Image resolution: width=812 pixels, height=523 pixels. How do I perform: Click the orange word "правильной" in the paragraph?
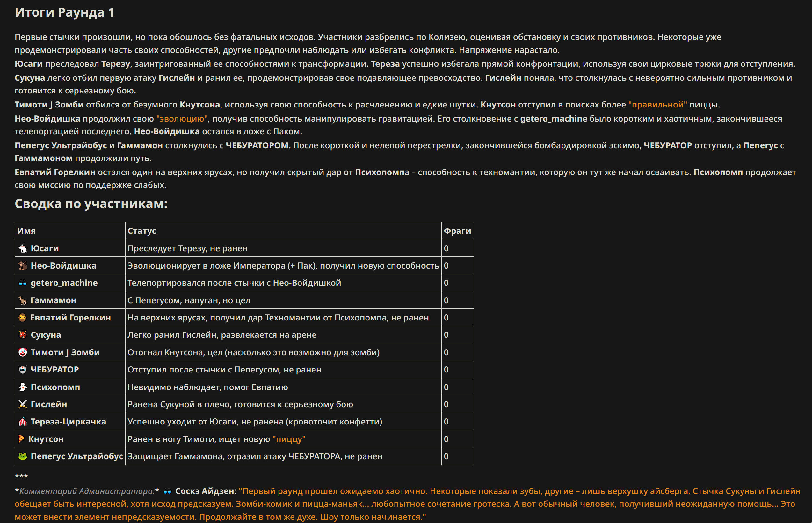tap(658, 105)
